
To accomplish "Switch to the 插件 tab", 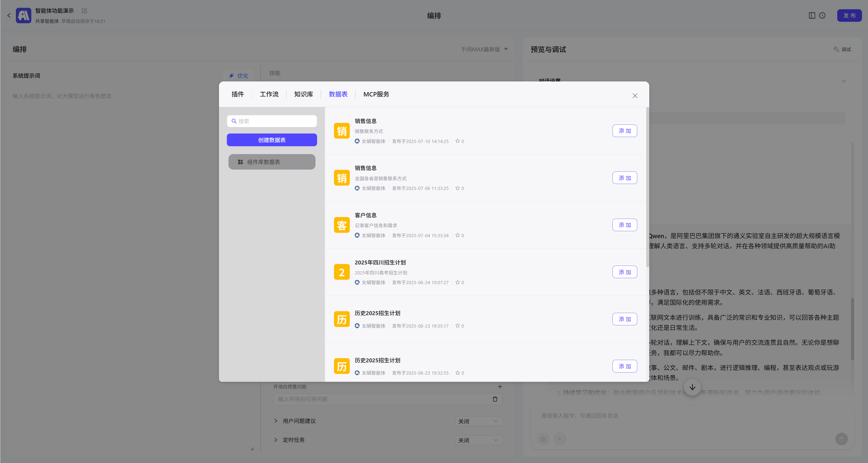I will (237, 94).
